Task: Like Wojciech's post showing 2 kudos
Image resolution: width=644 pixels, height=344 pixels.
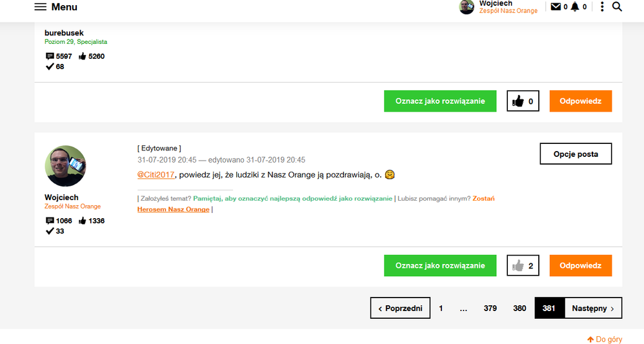Action: (x=523, y=265)
